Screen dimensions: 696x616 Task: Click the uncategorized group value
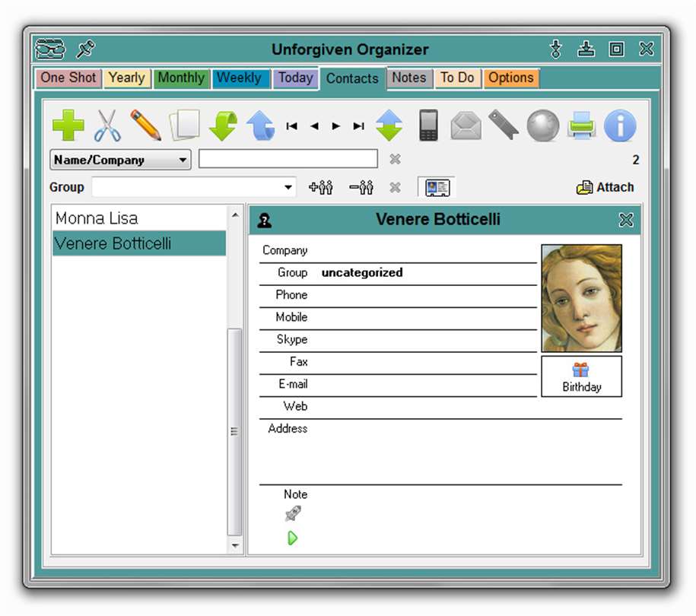[362, 272]
